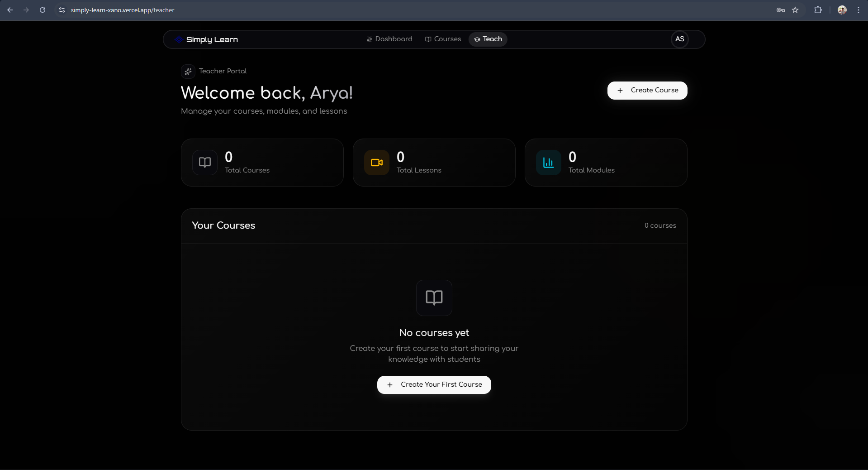This screenshot has height=470, width=868.
Task: Open site information settings in address bar
Action: [62, 10]
